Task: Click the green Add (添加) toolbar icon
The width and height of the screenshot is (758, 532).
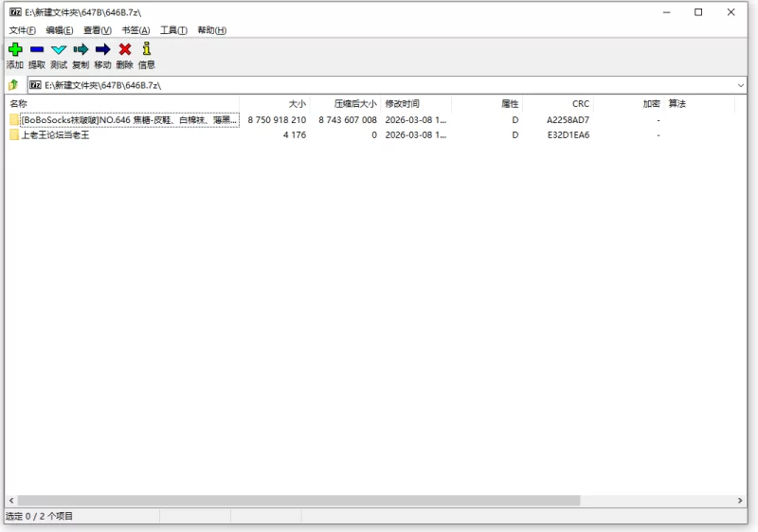Action: click(x=14, y=50)
